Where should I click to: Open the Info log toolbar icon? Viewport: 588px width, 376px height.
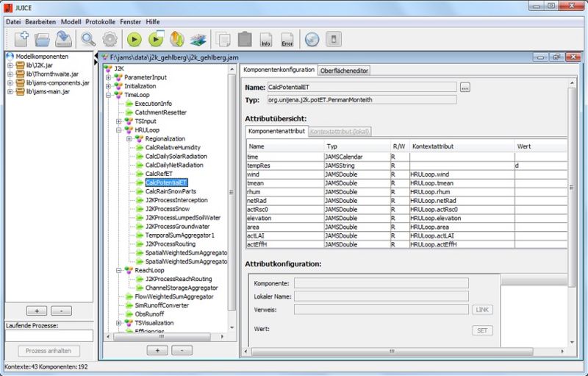point(266,39)
